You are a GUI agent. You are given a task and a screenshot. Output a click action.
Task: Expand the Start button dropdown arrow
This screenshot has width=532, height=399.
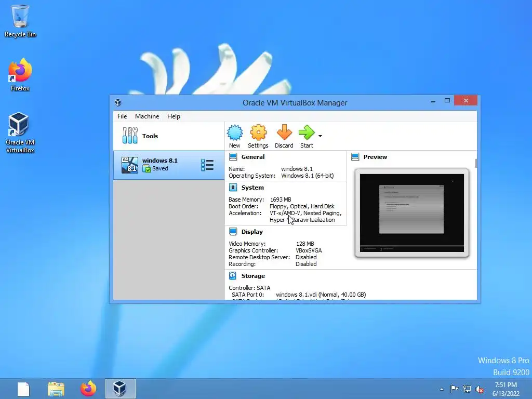320,136
